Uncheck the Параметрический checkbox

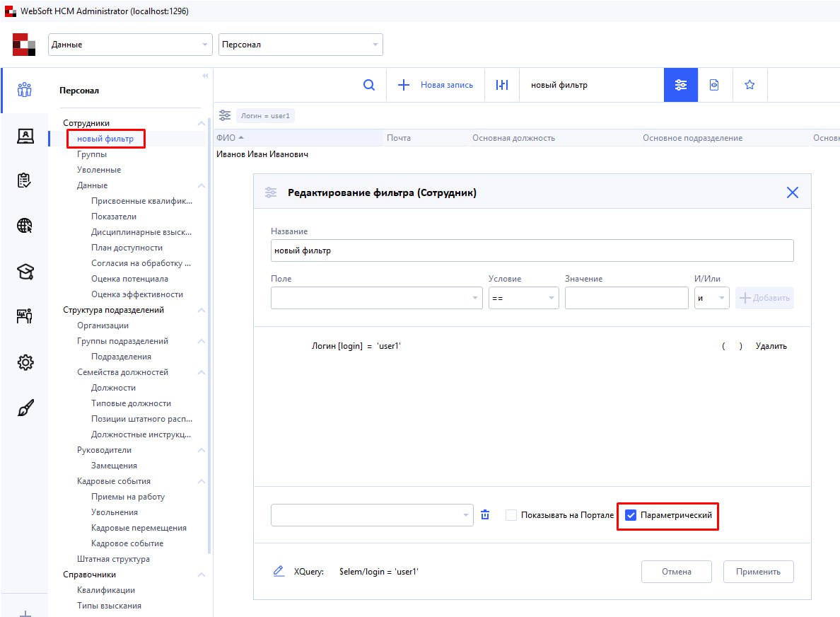[631, 515]
